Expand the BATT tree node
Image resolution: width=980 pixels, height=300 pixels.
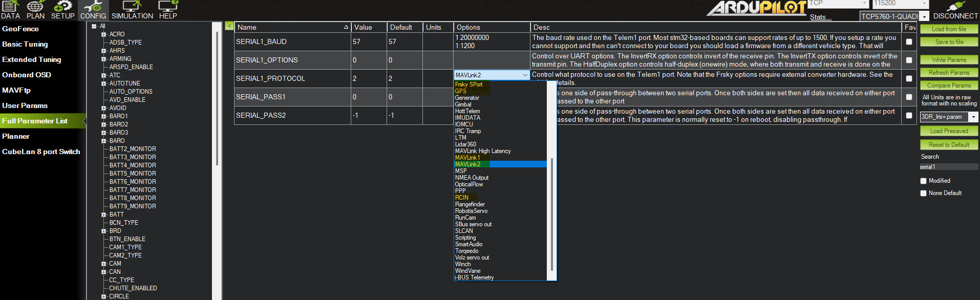point(104,215)
